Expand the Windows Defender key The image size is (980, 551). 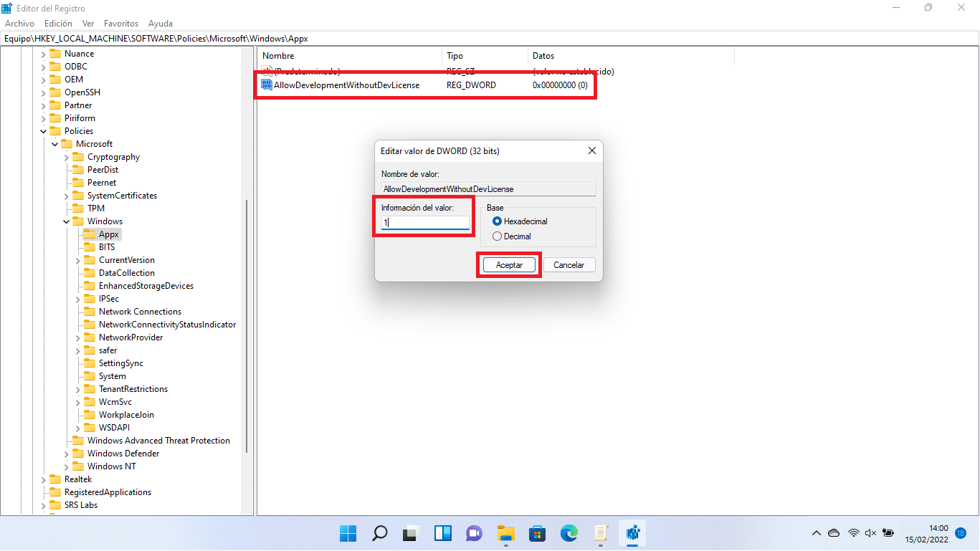pyautogui.click(x=66, y=454)
